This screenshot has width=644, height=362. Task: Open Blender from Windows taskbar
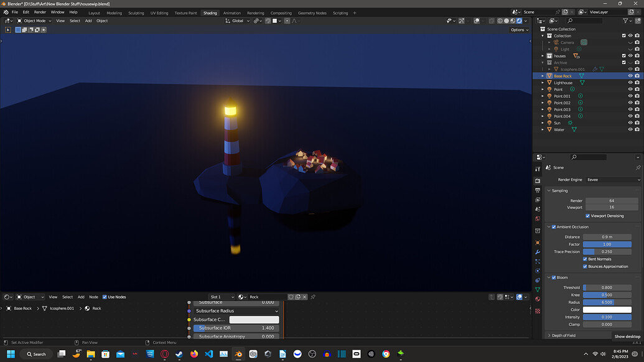coord(238,354)
